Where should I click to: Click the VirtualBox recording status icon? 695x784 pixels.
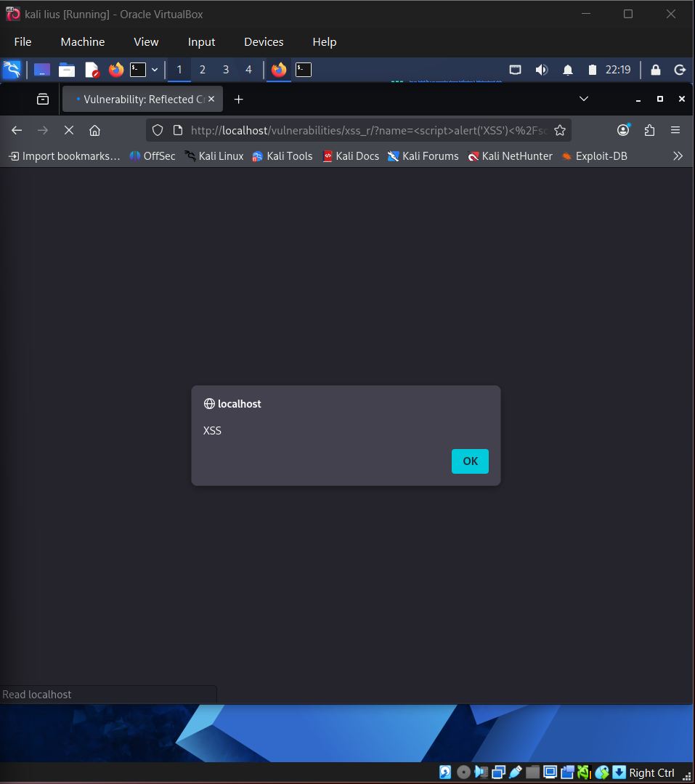tap(567, 772)
